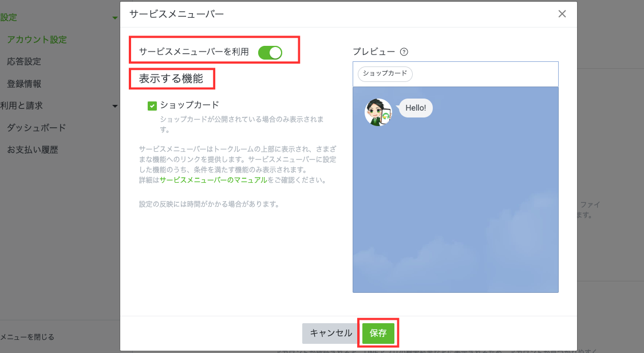Uncheck the ショップカード checkbox
The image size is (644, 353).
click(152, 105)
